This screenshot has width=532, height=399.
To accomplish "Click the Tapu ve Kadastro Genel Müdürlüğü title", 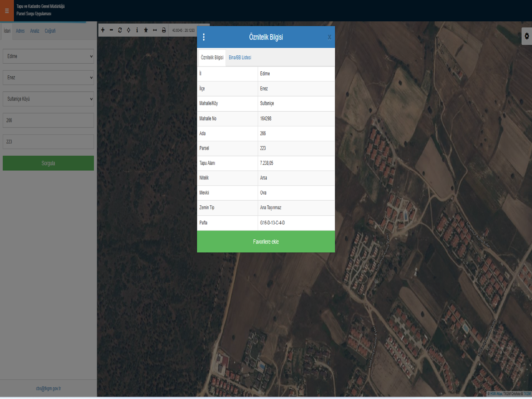I will (41, 6).
